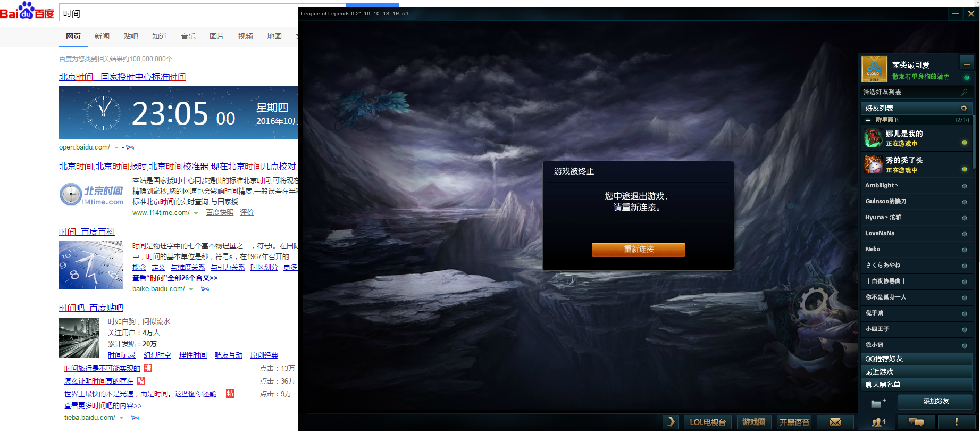This screenshot has height=431, width=980.
Task: Click avatar of friend 秀的秃了头
Action: coord(873,164)
